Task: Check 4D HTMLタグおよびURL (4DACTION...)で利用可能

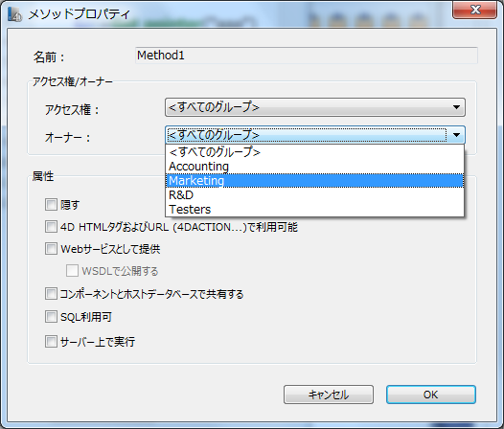Action: [51, 227]
